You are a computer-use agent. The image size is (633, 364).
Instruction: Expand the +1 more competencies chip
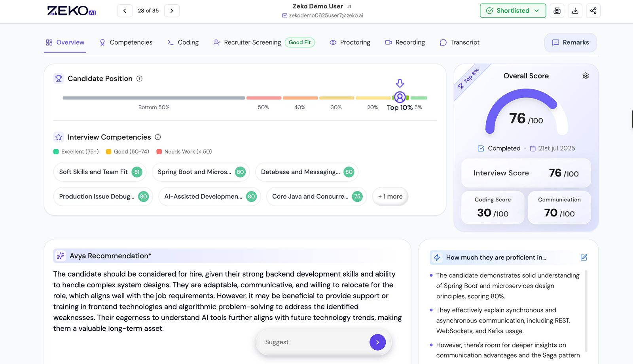click(390, 197)
